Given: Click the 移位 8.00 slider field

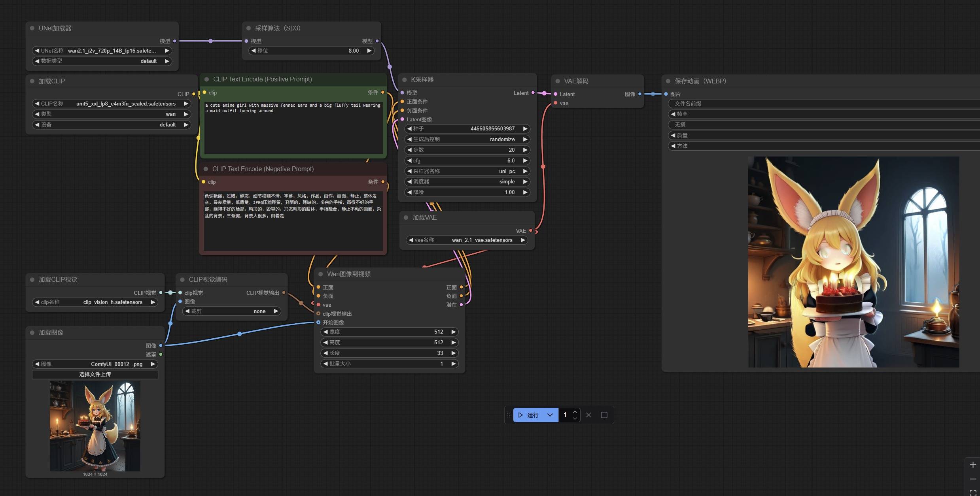Looking at the screenshot, I should pyautogui.click(x=311, y=51).
